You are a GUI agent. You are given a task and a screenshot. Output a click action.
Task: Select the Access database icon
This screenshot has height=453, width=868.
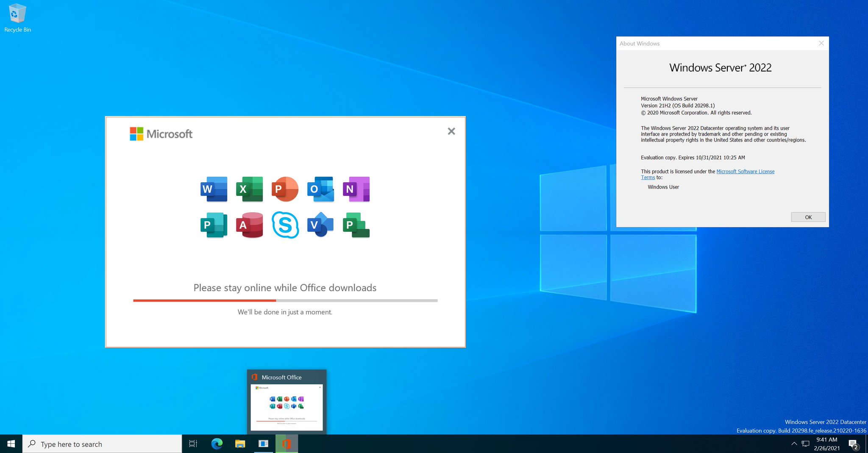(x=249, y=225)
